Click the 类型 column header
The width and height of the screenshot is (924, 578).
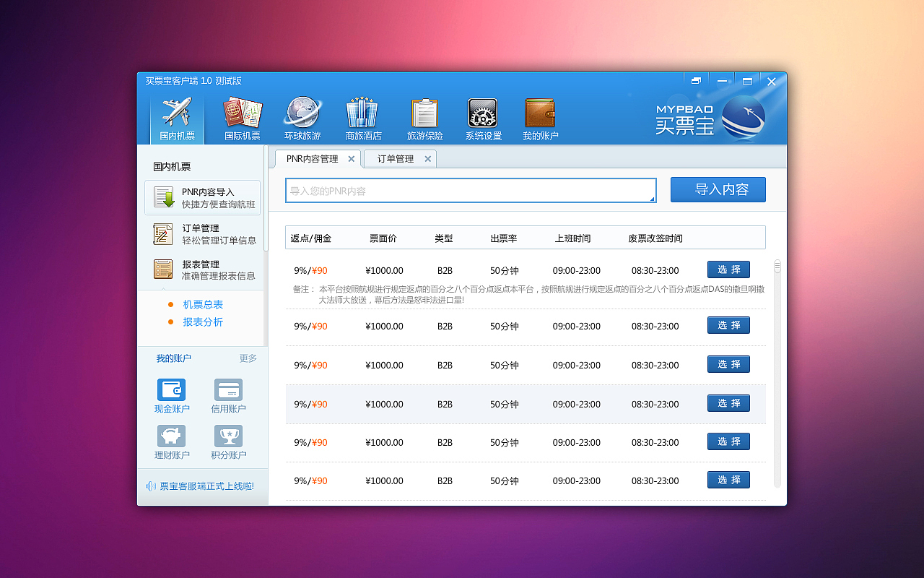tap(444, 238)
